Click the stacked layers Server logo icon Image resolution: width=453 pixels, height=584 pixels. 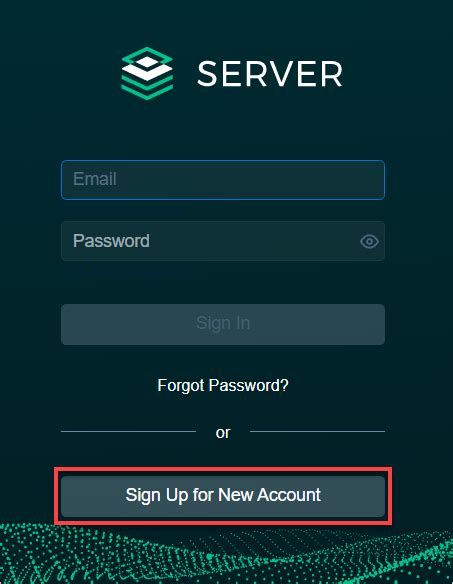pyautogui.click(x=147, y=73)
